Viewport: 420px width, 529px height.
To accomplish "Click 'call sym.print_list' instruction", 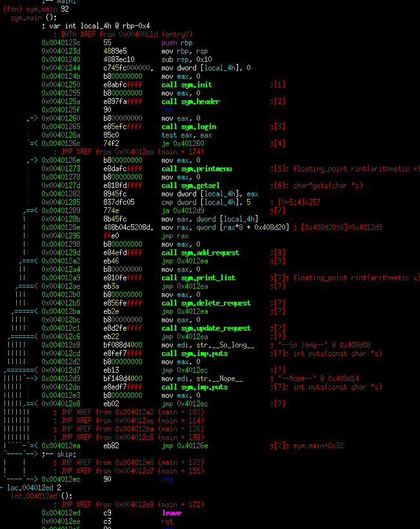I will tap(198, 278).
